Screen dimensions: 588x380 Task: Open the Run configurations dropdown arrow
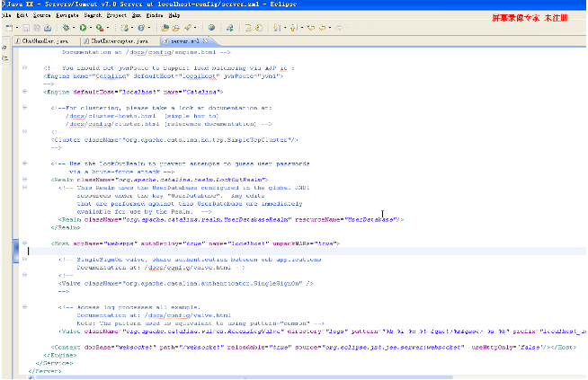[x=91, y=28]
